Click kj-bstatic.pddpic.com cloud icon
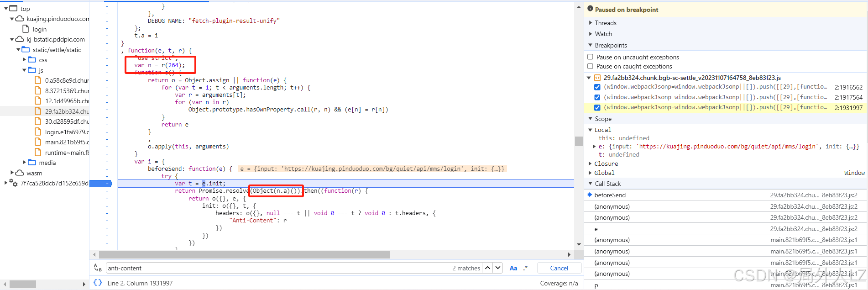 coord(20,39)
